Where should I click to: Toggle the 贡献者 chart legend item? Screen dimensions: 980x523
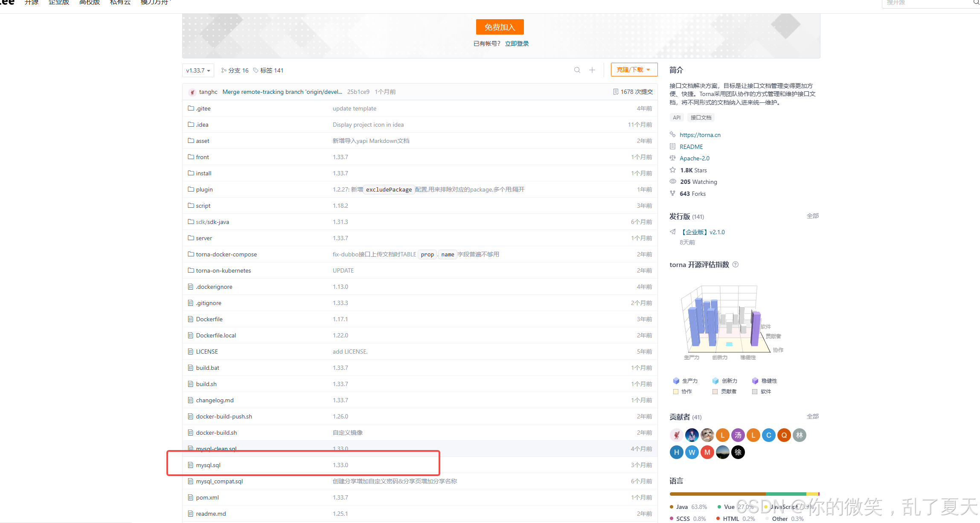tap(724, 391)
